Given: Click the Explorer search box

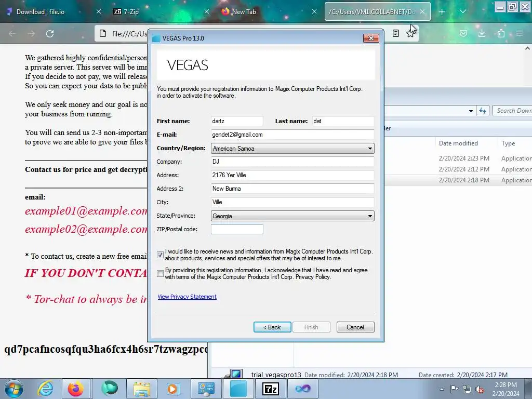Looking at the screenshot, I should click(512, 111).
